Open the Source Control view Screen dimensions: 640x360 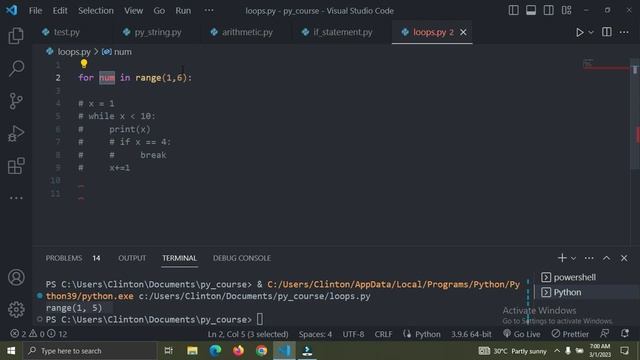(x=16, y=101)
